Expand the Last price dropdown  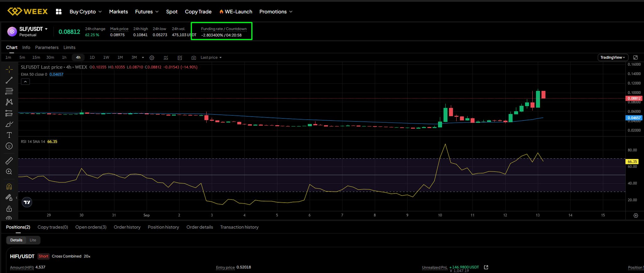click(211, 57)
